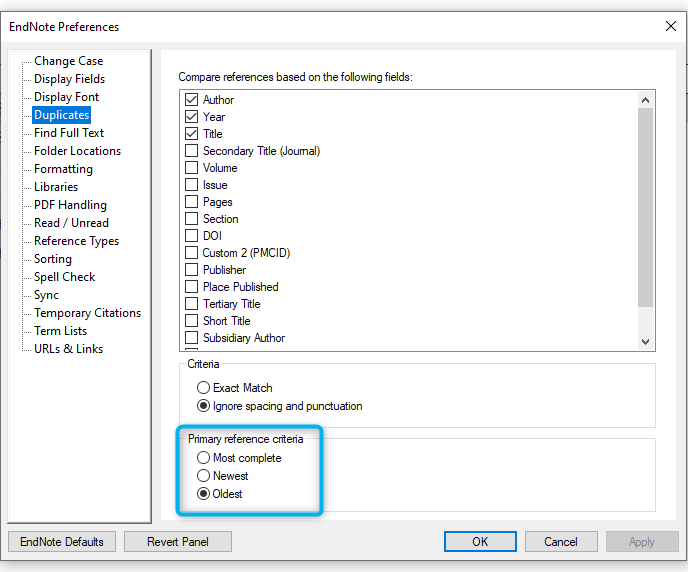Choose Most complete as primary reference
Viewport: 688px width, 572px height.
coord(203,458)
